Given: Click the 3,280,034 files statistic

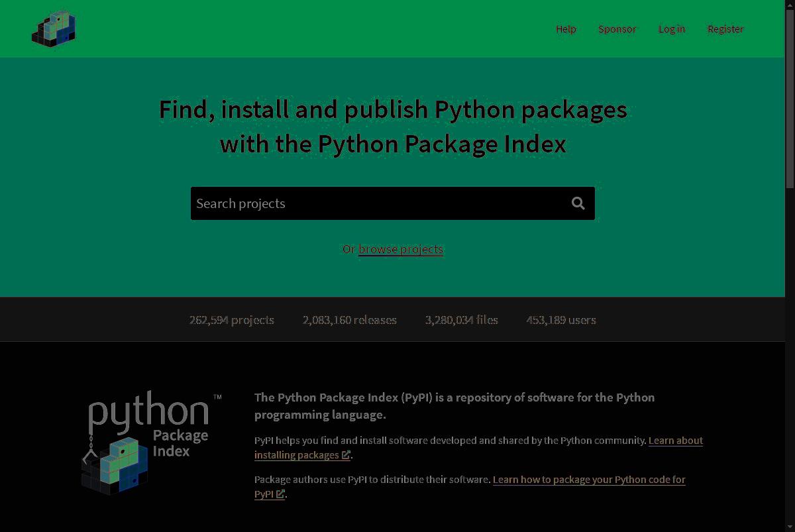Looking at the screenshot, I should 462,320.
